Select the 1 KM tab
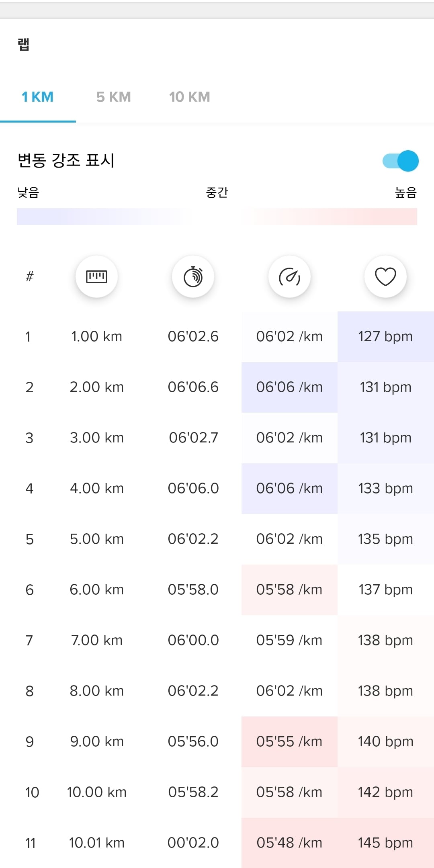This screenshot has height=868, width=434. click(x=38, y=97)
